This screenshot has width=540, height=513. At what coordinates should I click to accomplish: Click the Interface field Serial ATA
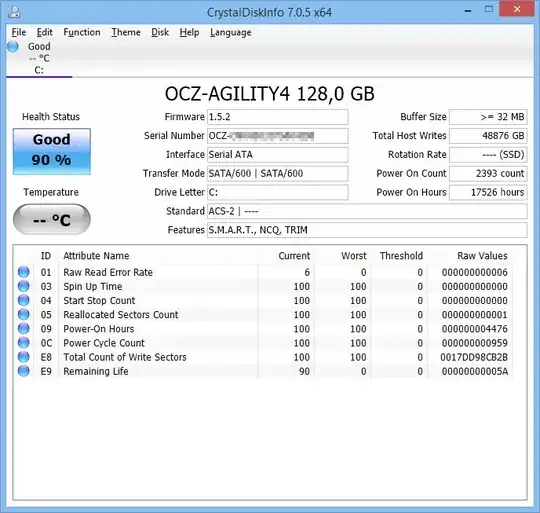[278, 155]
